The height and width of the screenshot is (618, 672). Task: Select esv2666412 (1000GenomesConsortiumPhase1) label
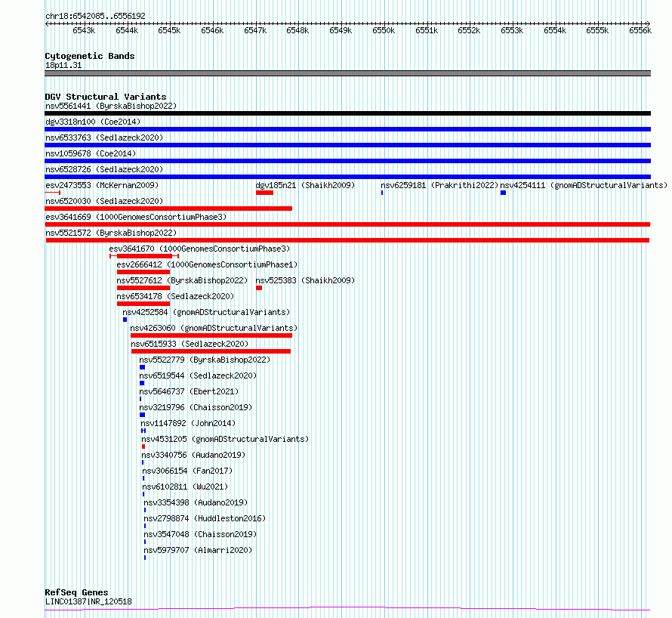tap(207, 264)
